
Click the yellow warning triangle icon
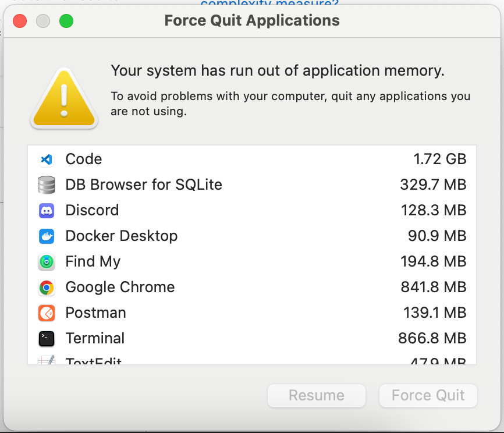(x=64, y=97)
